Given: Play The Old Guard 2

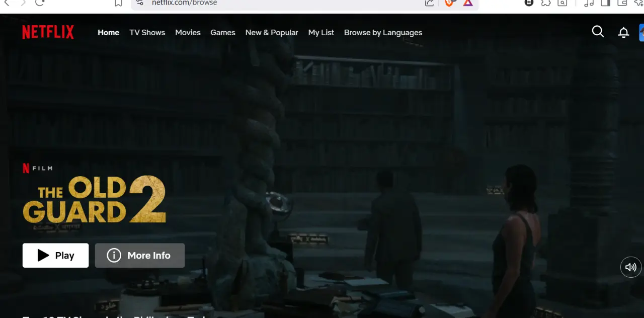Looking at the screenshot, I should pos(55,256).
